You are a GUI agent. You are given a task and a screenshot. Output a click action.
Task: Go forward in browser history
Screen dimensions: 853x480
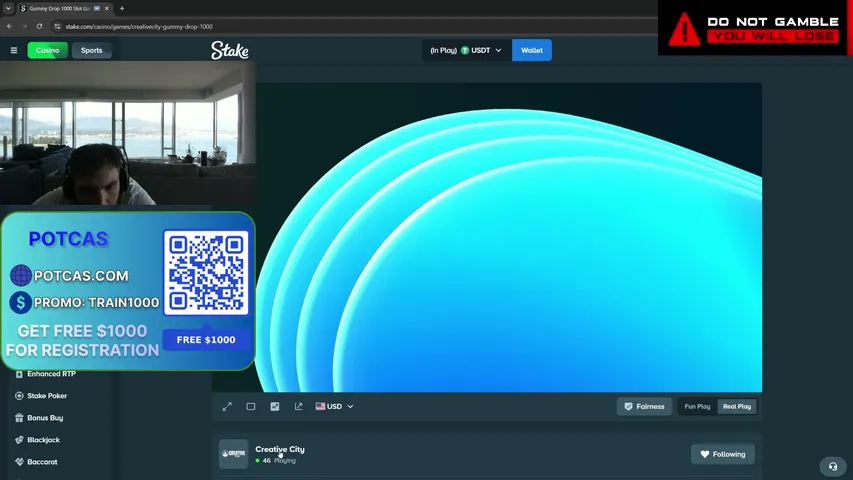[x=24, y=26]
